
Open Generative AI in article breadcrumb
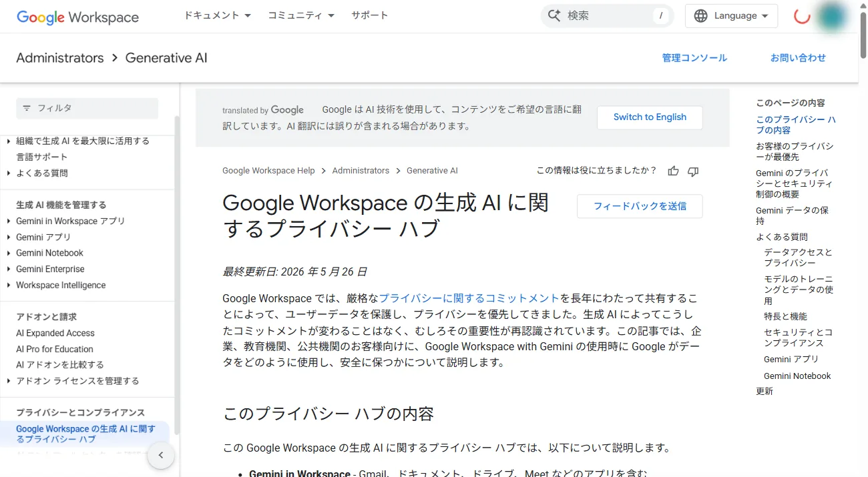[432, 171]
